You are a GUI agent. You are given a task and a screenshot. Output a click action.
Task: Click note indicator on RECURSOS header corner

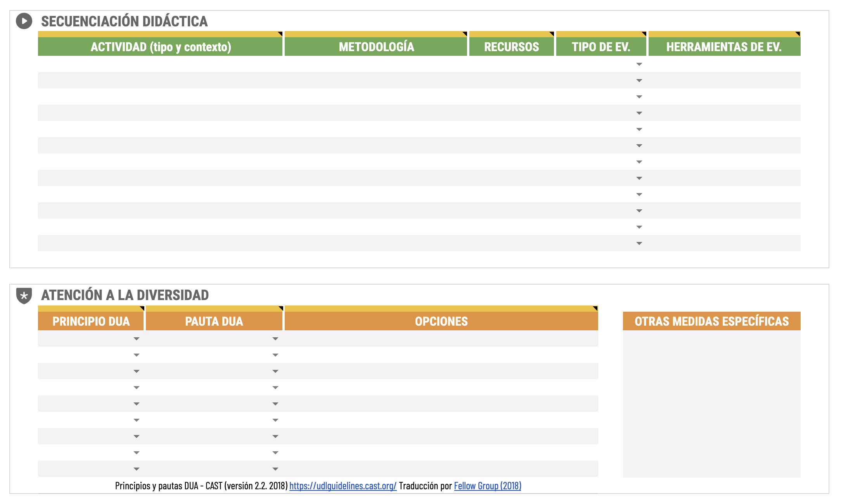point(552,34)
